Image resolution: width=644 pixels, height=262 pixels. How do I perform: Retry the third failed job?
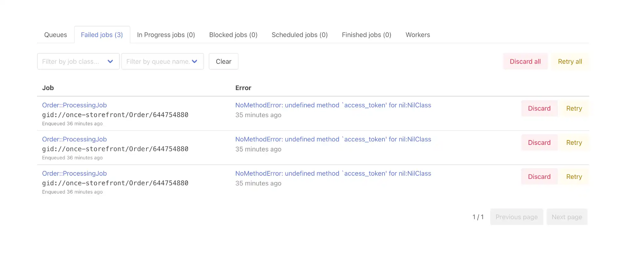tap(574, 177)
